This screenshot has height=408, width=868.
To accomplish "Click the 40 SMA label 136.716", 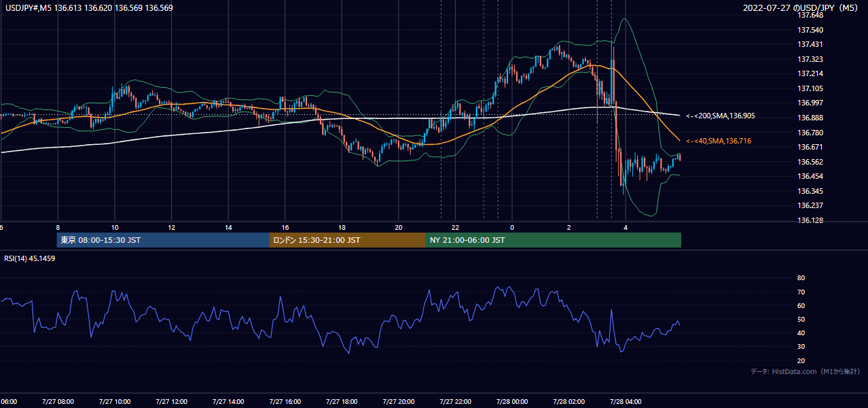I will [x=720, y=141].
